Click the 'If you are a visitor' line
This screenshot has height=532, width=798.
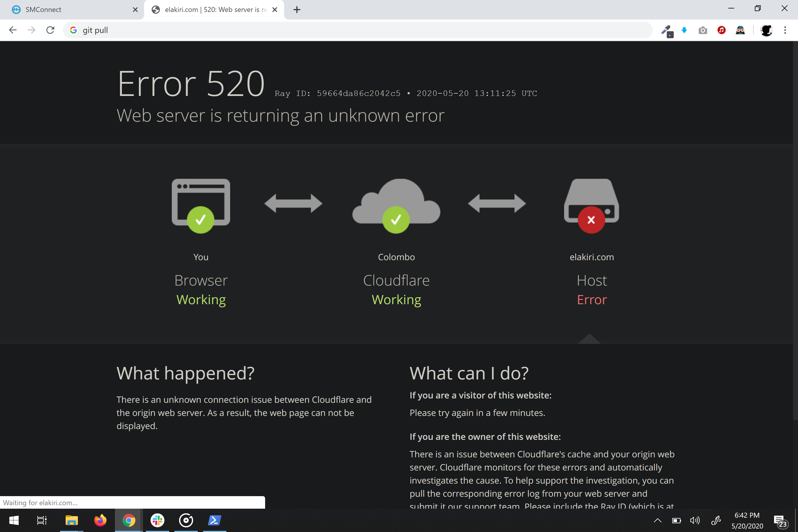[x=480, y=395]
